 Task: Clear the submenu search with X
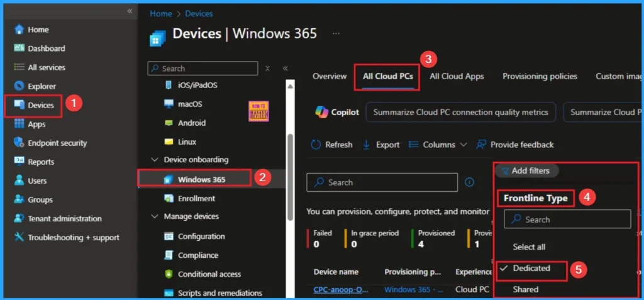[x=267, y=68]
